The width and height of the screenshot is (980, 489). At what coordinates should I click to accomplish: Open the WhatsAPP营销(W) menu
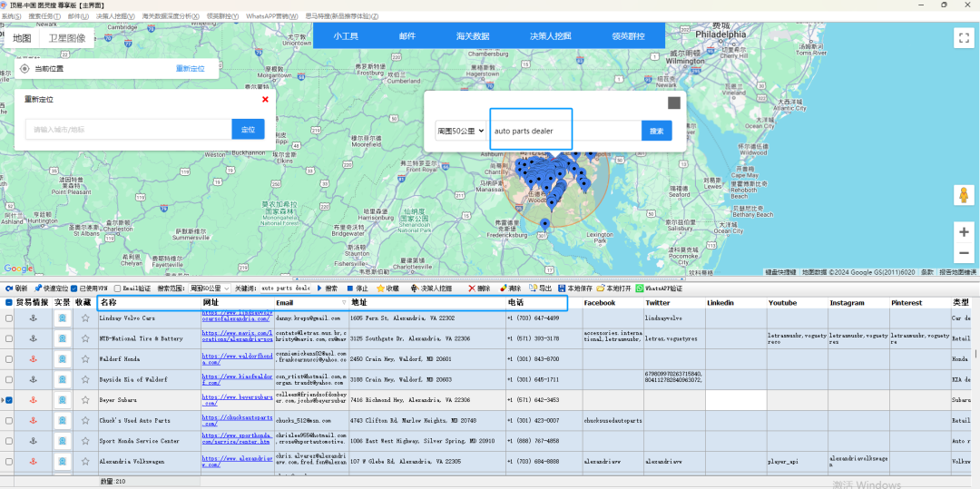point(272,15)
